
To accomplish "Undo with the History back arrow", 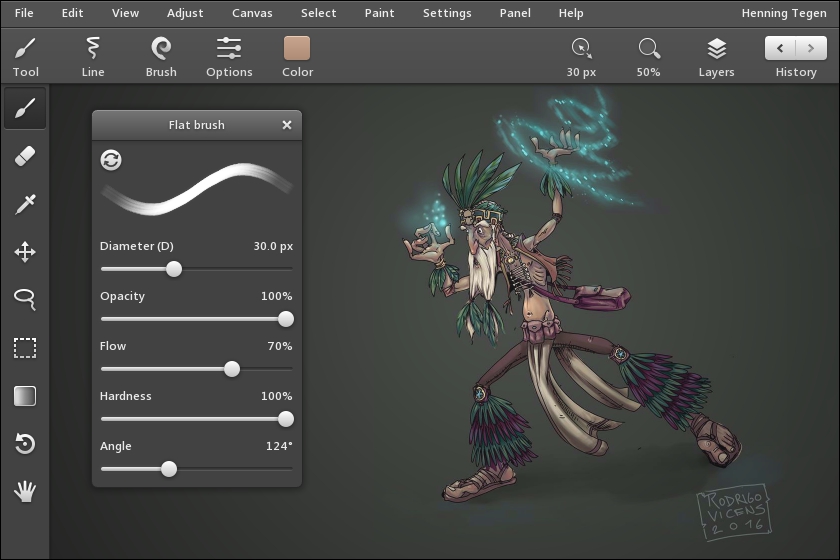I will pos(781,48).
